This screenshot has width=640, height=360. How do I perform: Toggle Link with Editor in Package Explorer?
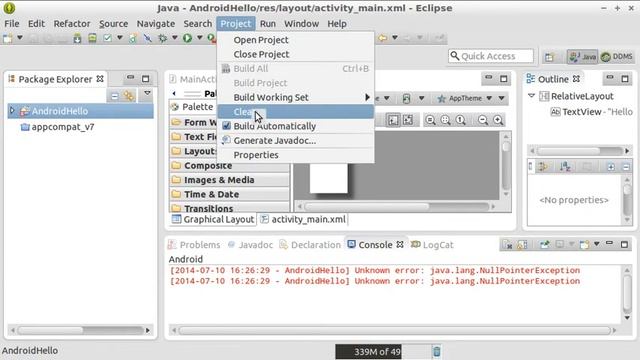[129, 96]
